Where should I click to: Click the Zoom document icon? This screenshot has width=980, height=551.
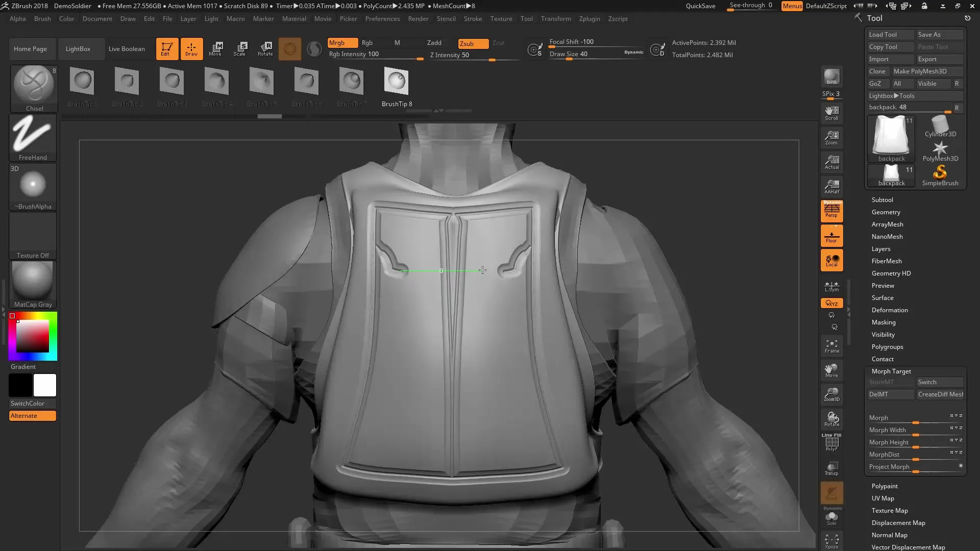(x=831, y=137)
